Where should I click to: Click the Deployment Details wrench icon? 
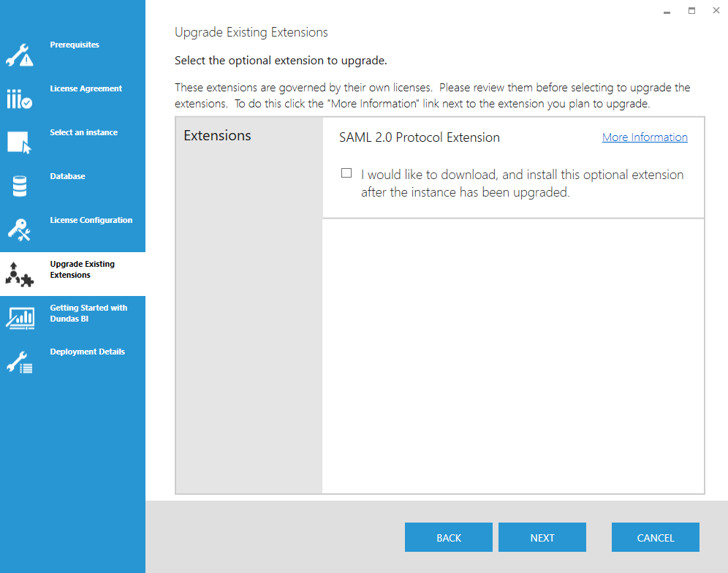click(20, 363)
